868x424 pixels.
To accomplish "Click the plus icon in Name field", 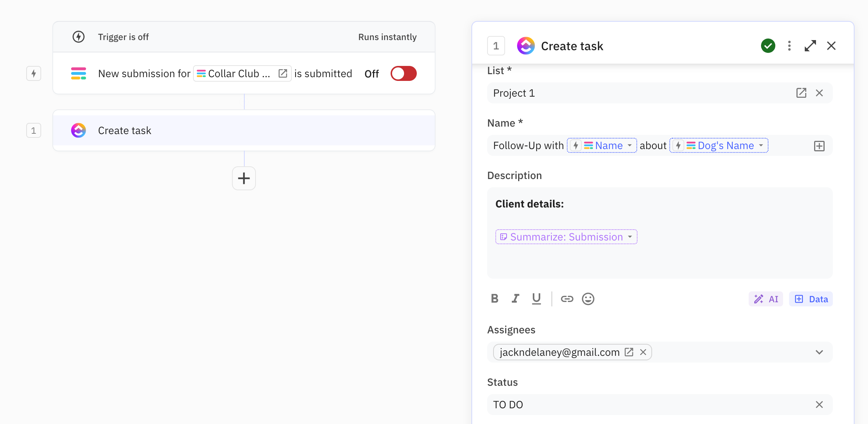I will [819, 146].
